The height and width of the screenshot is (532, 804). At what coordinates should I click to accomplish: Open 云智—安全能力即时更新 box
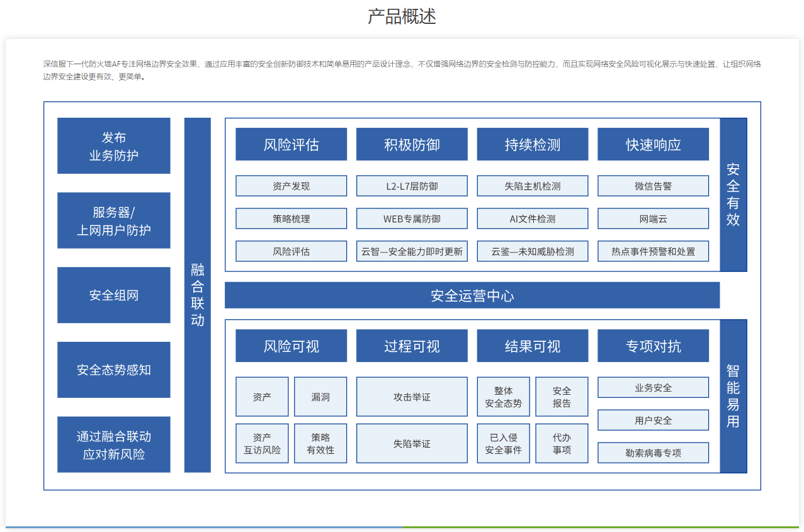pyautogui.click(x=412, y=251)
